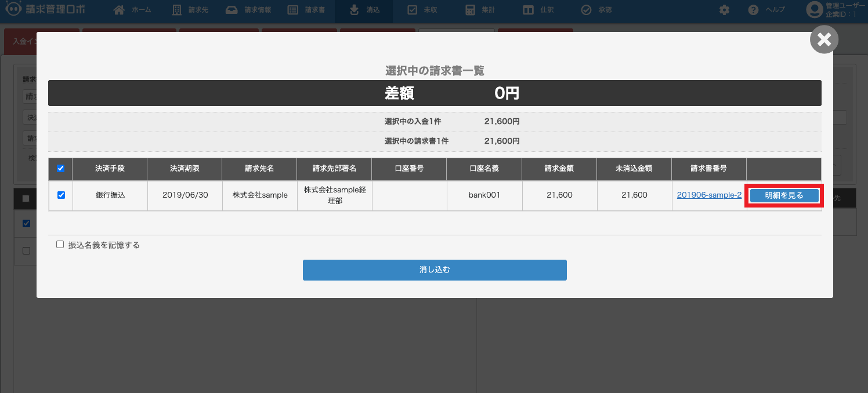Open the 請求書 list icon menu

click(x=293, y=10)
